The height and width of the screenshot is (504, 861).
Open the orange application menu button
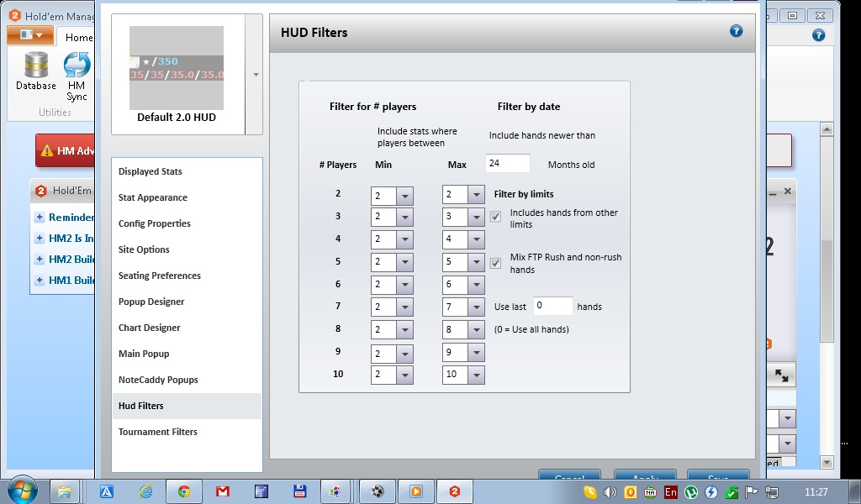tap(30, 35)
